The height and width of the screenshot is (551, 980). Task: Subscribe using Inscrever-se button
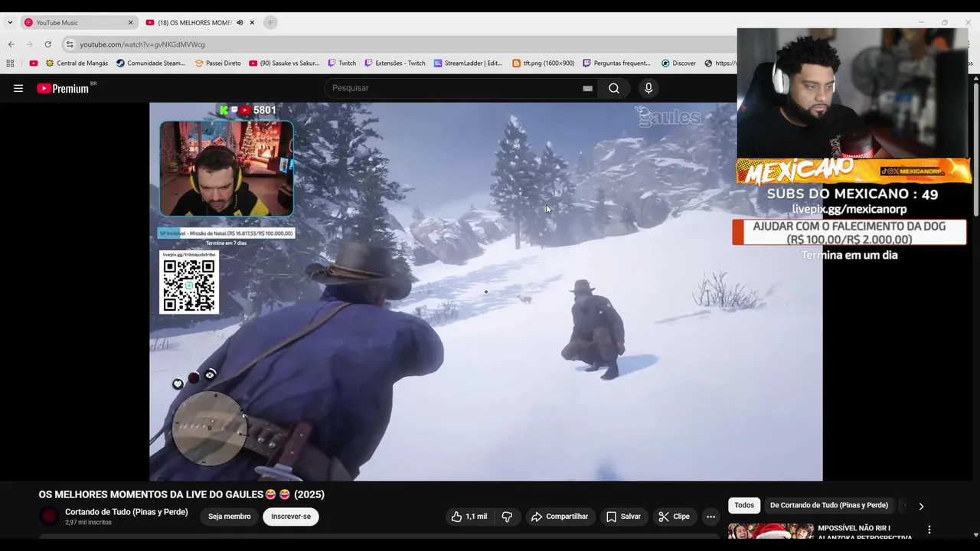point(291,517)
